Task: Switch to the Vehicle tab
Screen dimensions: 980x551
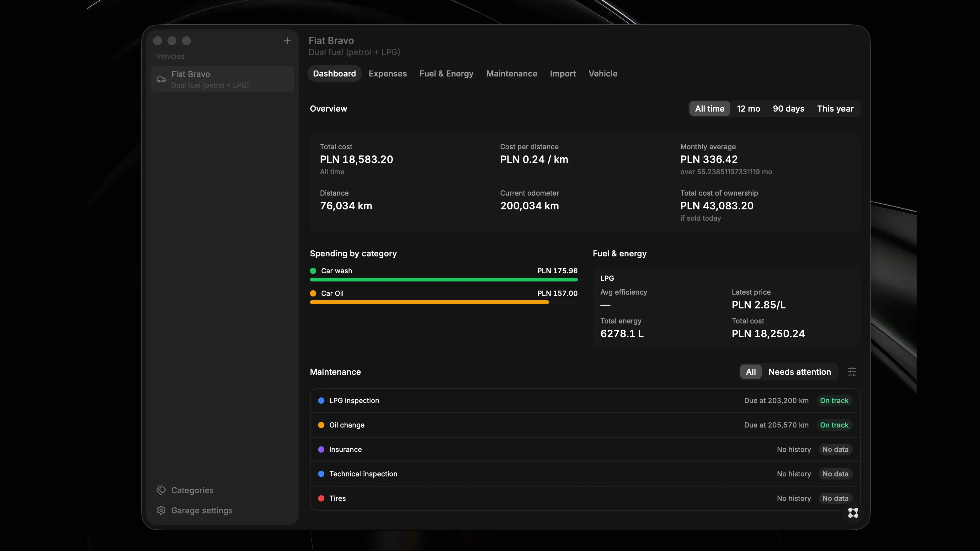Action: [x=603, y=74]
